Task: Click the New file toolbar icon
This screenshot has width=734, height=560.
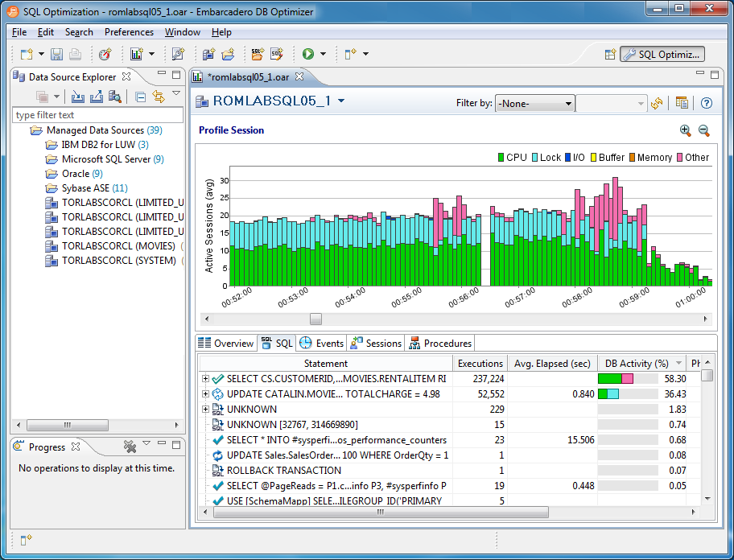Action: click(27, 54)
